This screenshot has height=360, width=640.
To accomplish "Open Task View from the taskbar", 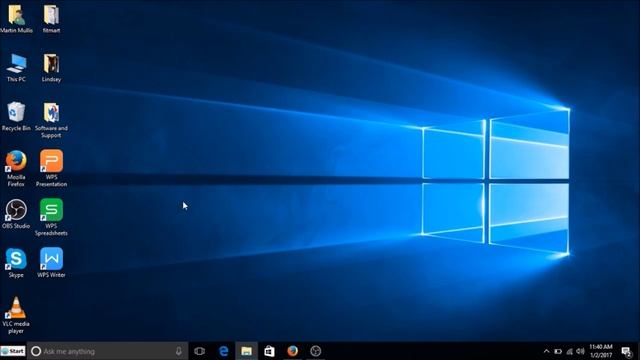I will (x=200, y=351).
